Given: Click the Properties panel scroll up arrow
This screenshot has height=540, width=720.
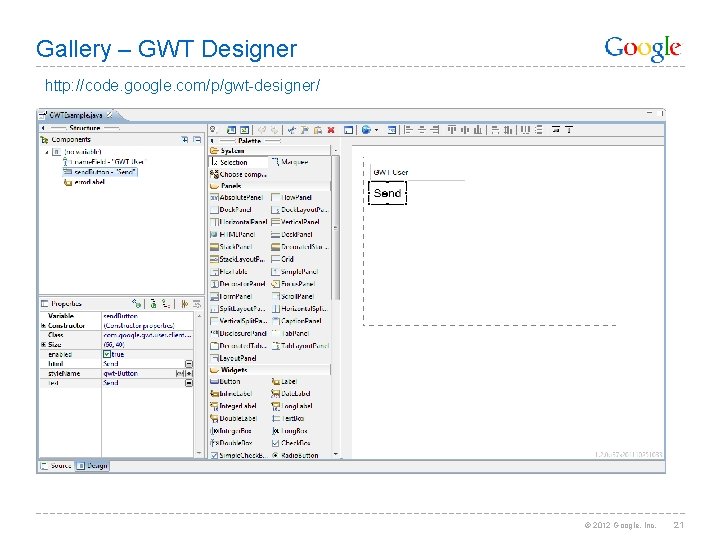Looking at the screenshot, I should [x=199, y=316].
